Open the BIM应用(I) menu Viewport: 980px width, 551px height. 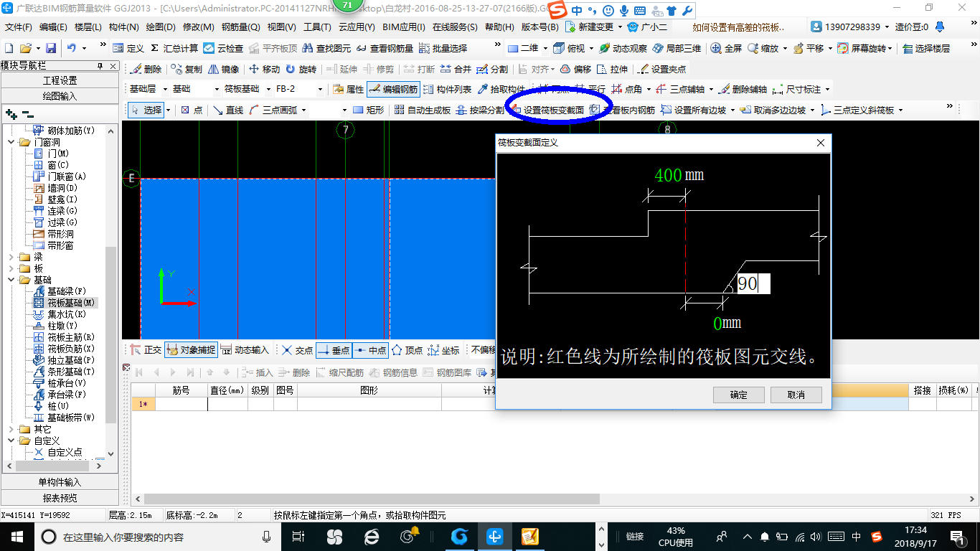pyautogui.click(x=404, y=27)
